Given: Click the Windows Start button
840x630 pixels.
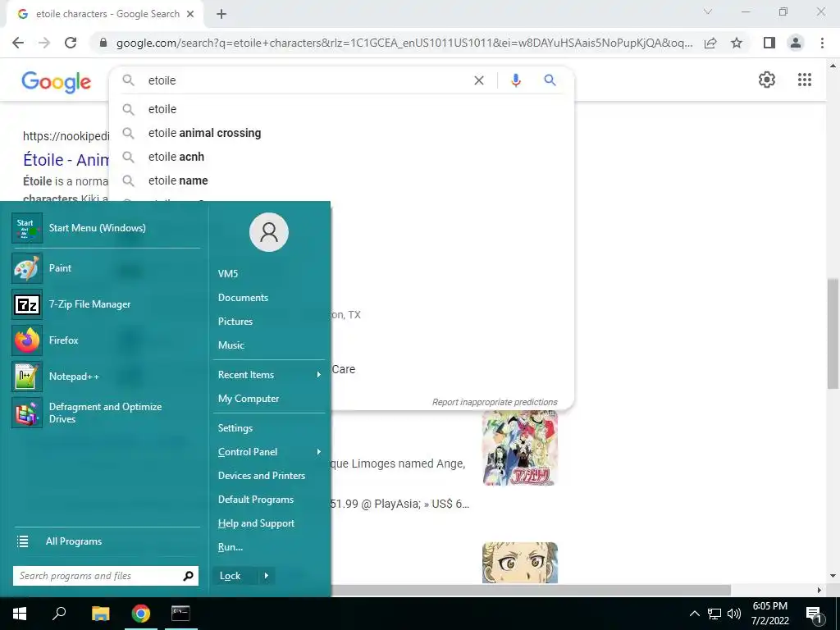Looking at the screenshot, I should coord(20,614).
